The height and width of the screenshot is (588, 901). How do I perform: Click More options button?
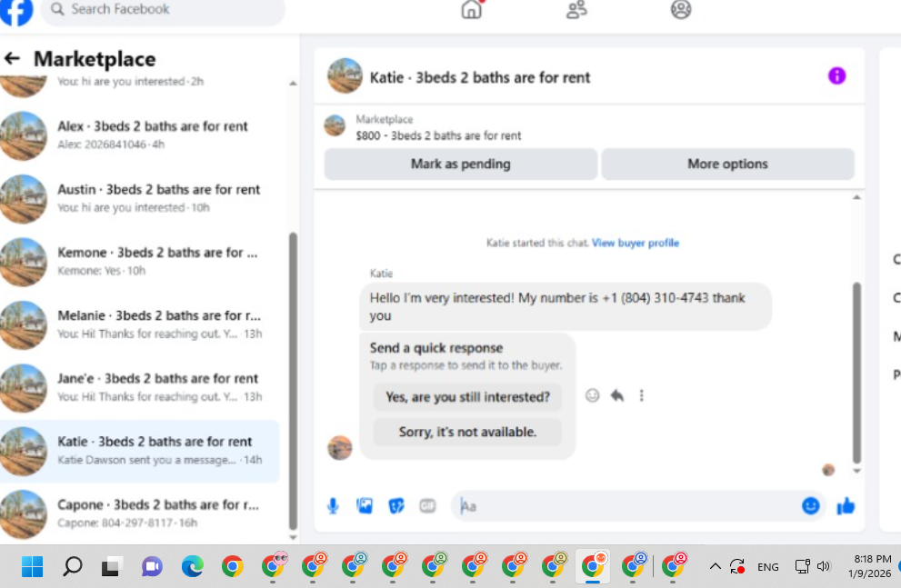(727, 164)
